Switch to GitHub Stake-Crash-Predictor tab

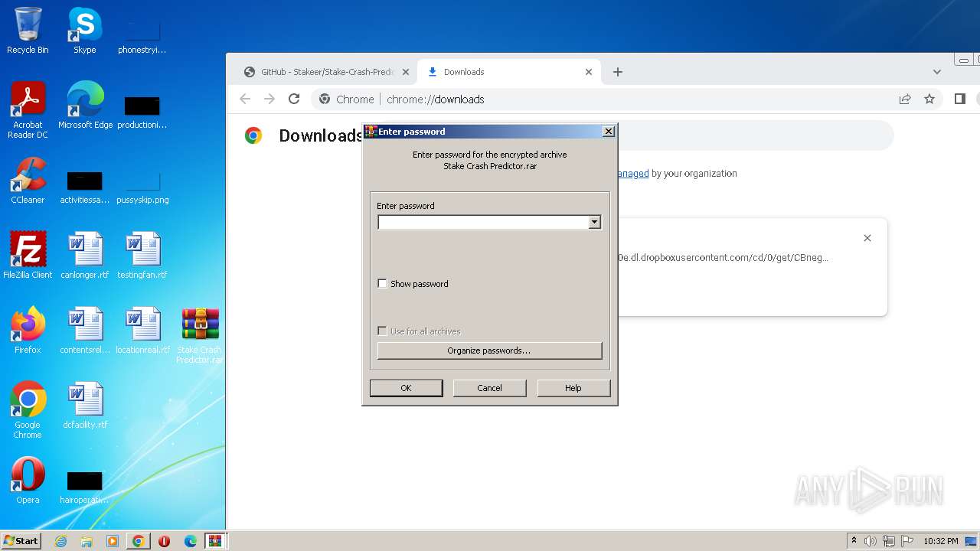[x=327, y=72]
